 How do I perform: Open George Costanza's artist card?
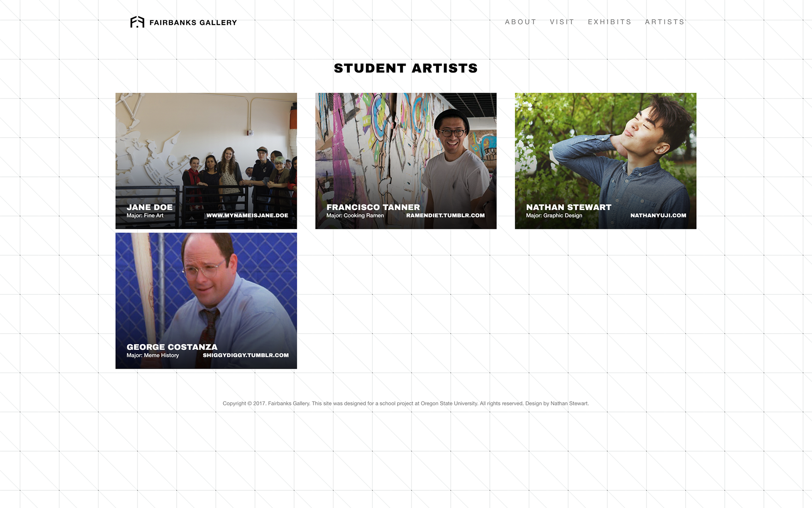pos(206,301)
